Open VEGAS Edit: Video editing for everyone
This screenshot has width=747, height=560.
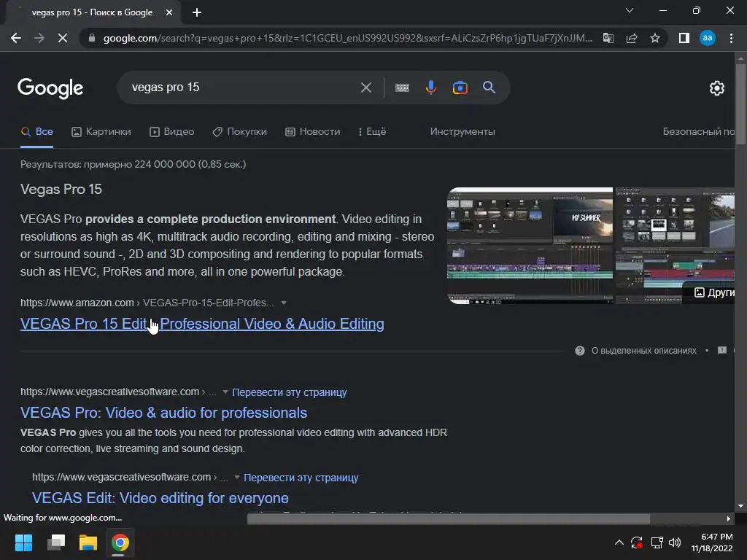click(x=160, y=498)
